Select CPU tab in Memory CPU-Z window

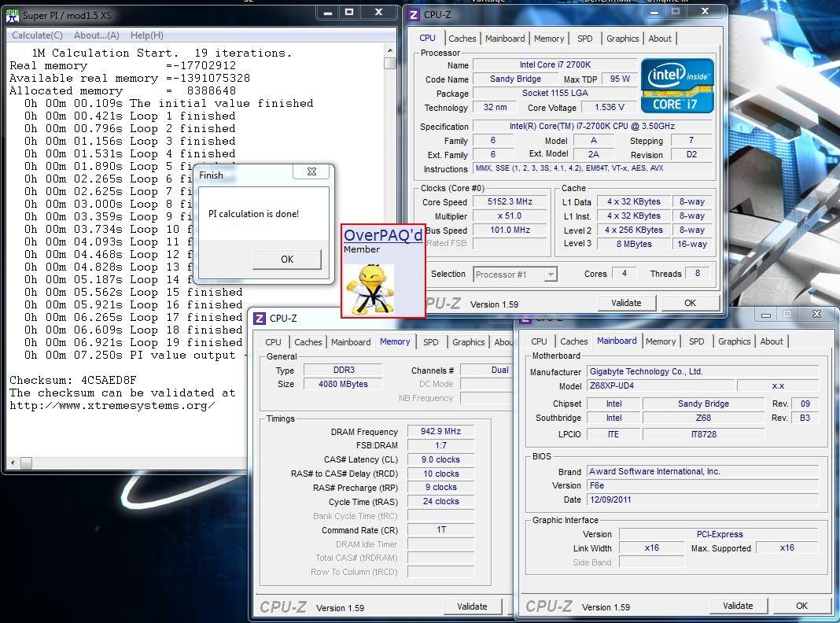[x=273, y=341]
